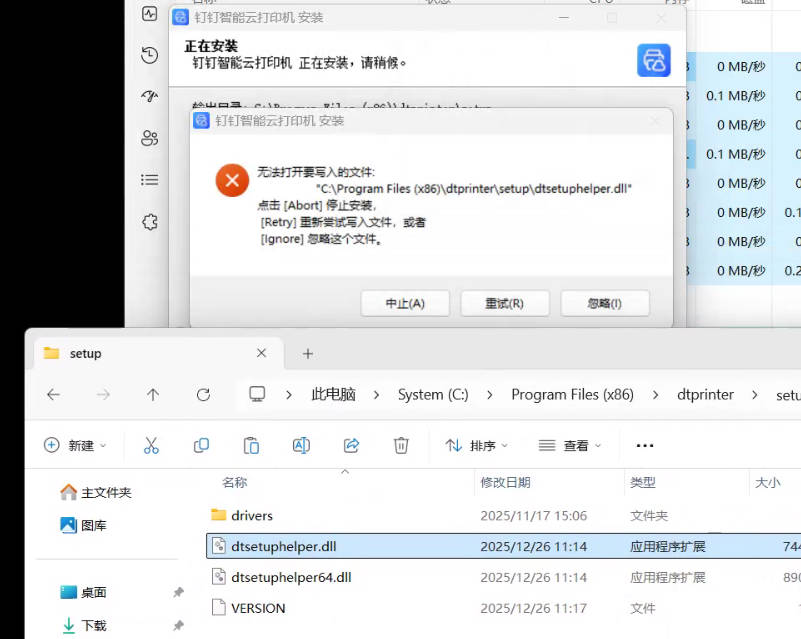Screen dimensions: 801x639
Task: Open 图库 in navigation pane
Action: click(83, 525)
